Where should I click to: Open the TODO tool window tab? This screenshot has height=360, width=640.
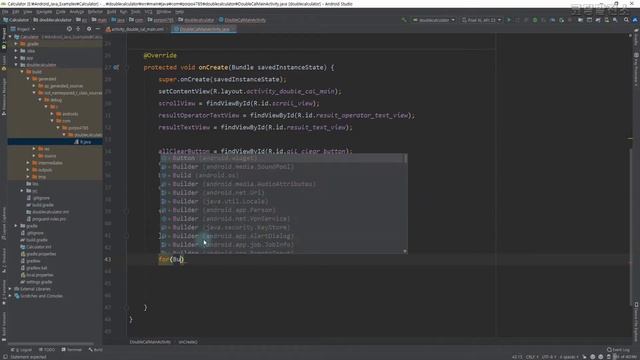[x=47, y=350]
